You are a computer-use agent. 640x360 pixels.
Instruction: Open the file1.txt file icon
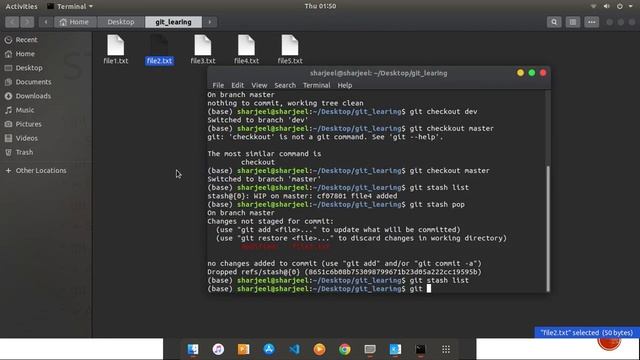tap(116, 45)
